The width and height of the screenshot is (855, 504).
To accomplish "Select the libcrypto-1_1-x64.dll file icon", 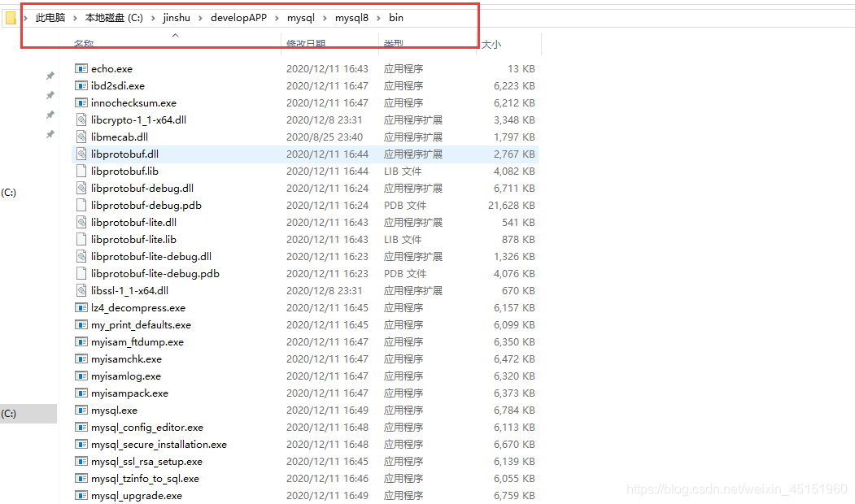I will click(81, 119).
